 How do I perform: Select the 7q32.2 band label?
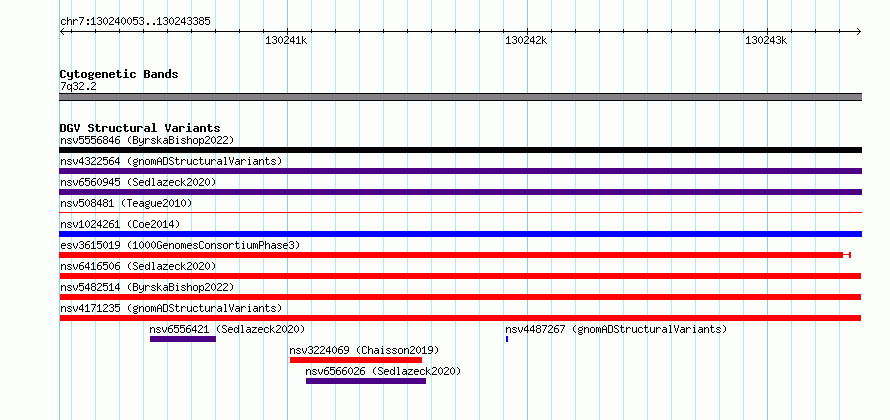click(x=78, y=86)
